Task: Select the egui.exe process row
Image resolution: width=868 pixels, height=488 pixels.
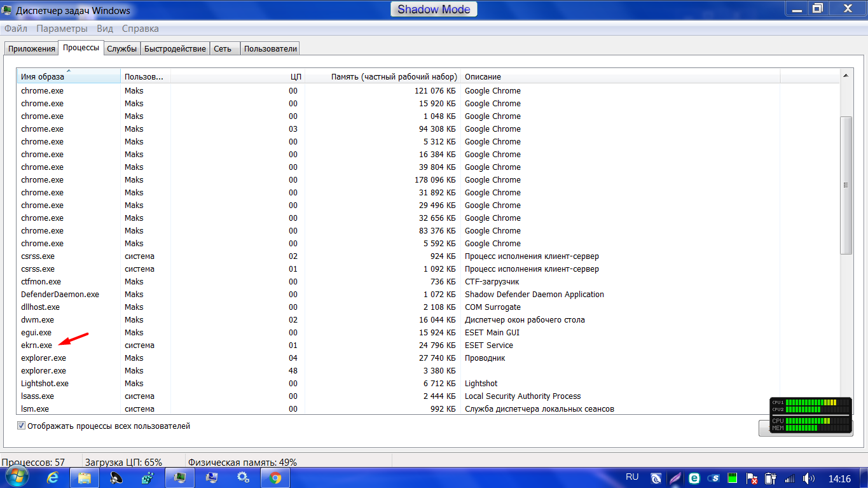Action: pyautogui.click(x=428, y=333)
